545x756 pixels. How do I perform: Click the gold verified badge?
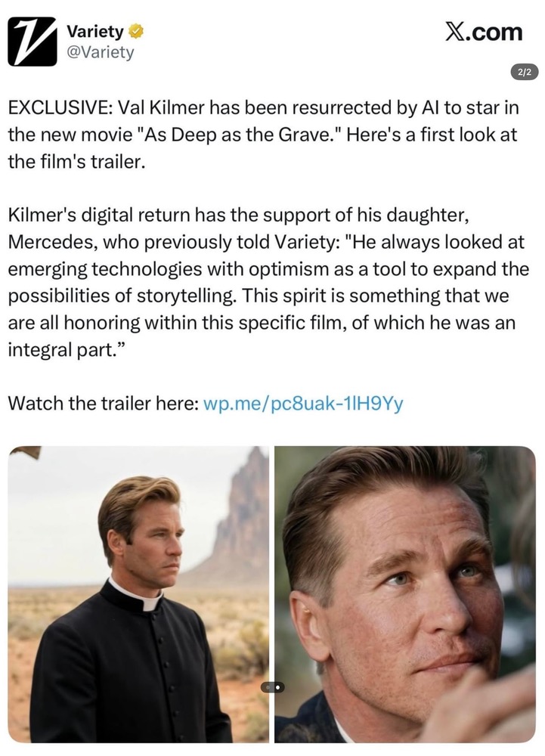coord(136,32)
